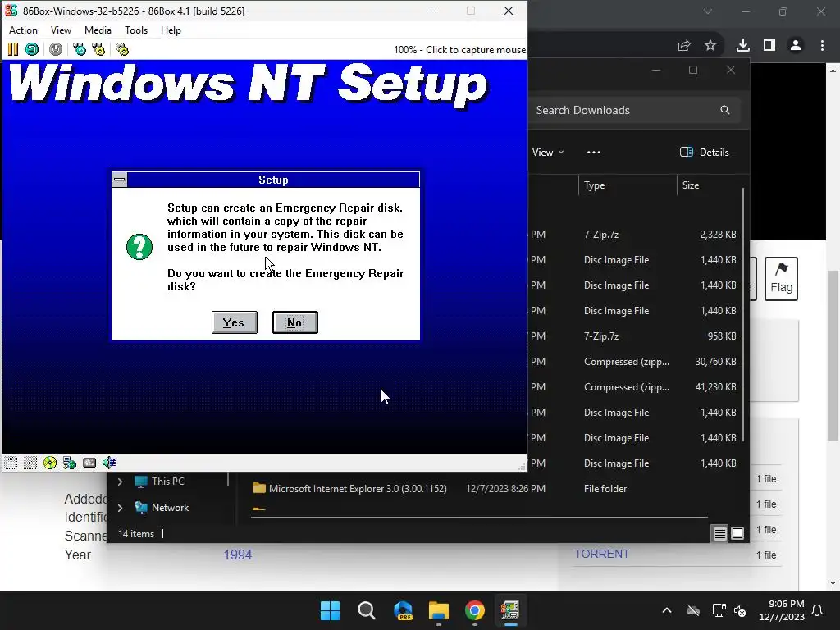
Task: Open 86Box machine settings icon
Action: (x=122, y=50)
